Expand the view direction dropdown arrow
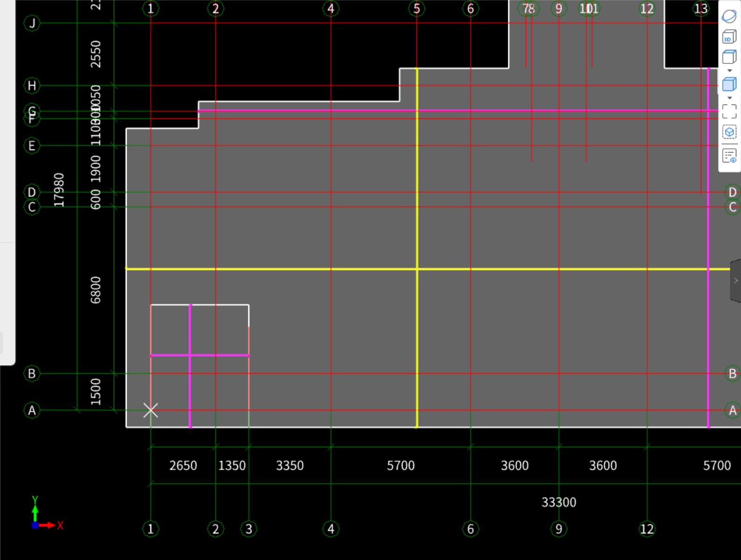 [730, 71]
